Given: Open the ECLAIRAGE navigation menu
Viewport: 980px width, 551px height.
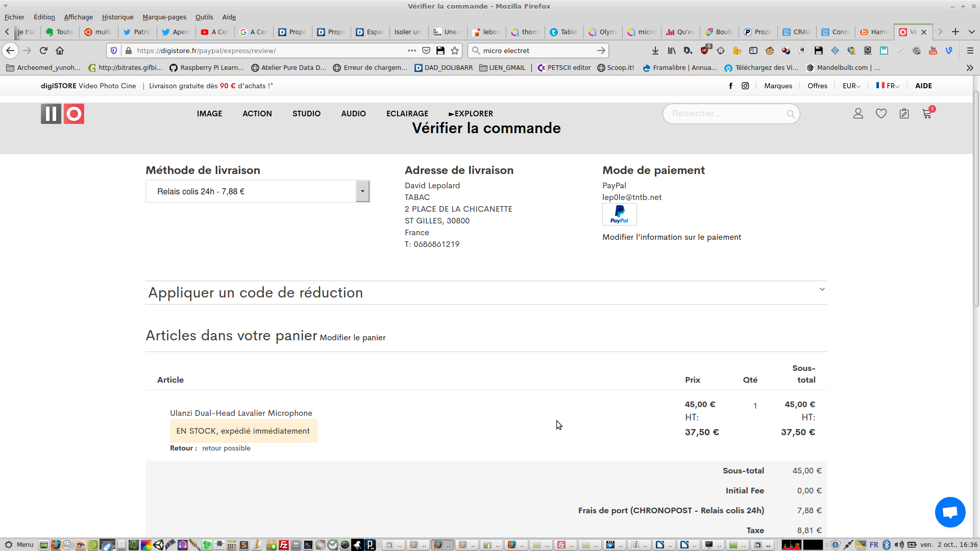Looking at the screenshot, I should (x=407, y=113).
